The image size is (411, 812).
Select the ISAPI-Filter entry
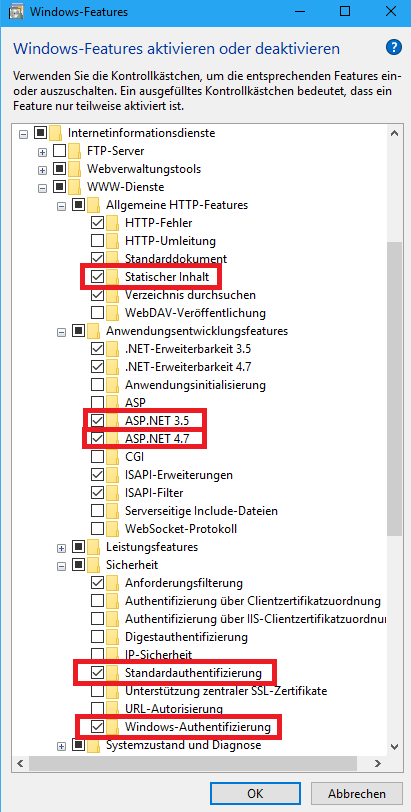pos(154,492)
